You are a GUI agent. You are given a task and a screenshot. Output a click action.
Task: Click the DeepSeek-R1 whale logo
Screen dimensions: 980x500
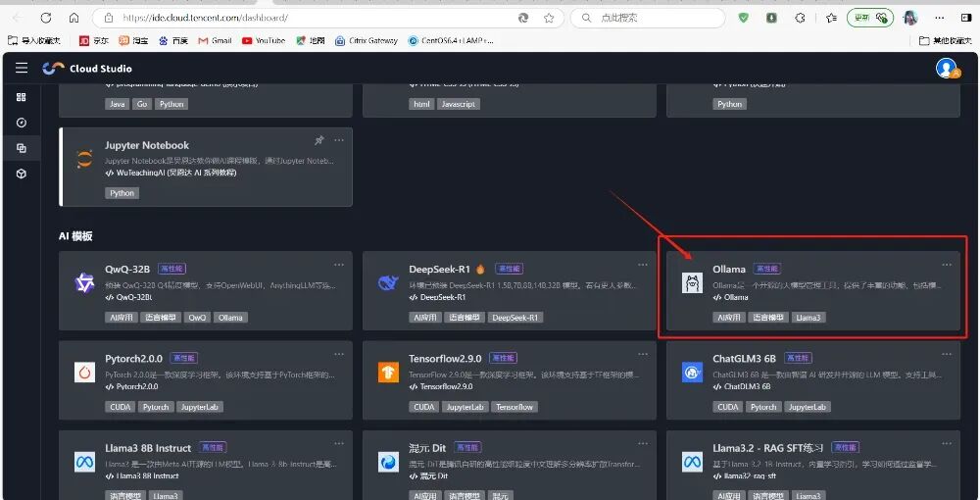(388, 282)
